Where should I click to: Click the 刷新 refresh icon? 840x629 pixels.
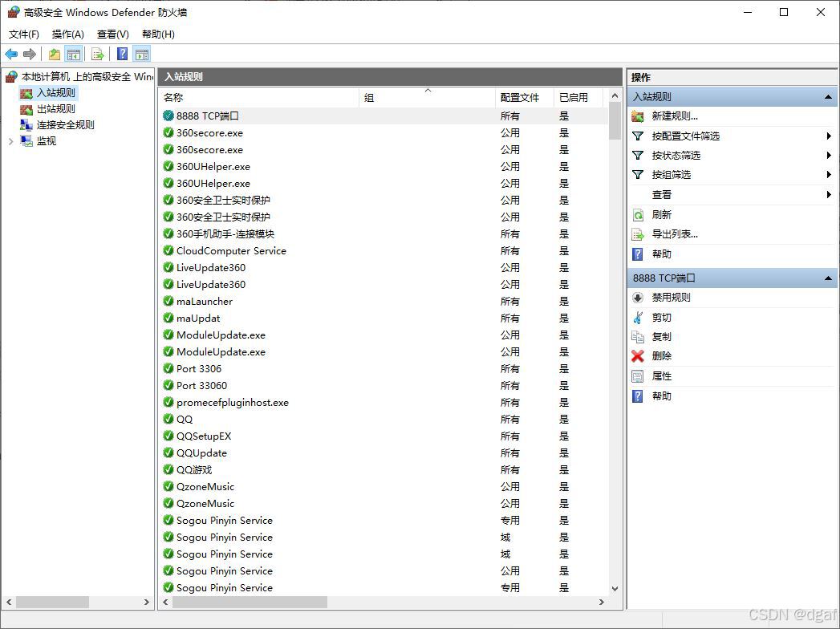click(638, 215)
